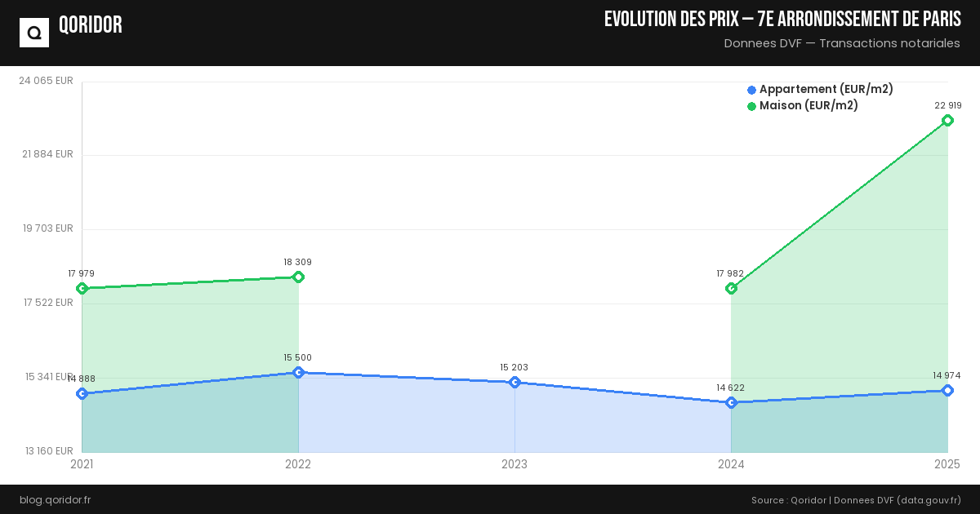Click the 2022 Maison point at 18 309
This screenshot has width=980, height=514.
coord(298,277)
